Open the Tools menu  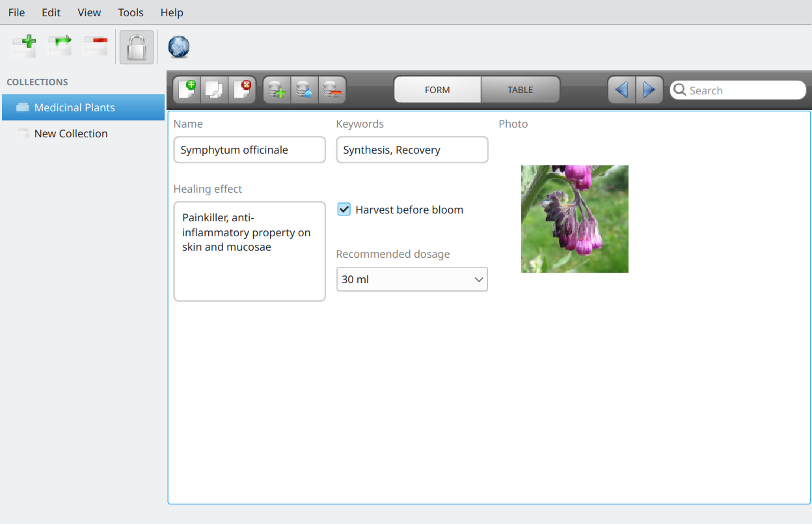tap(131, 12)
